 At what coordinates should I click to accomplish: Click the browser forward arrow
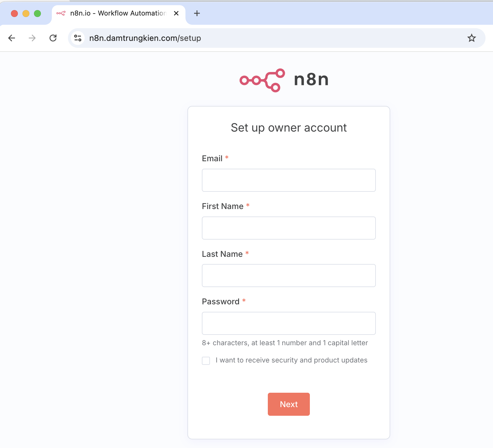(x=32, y=38)
